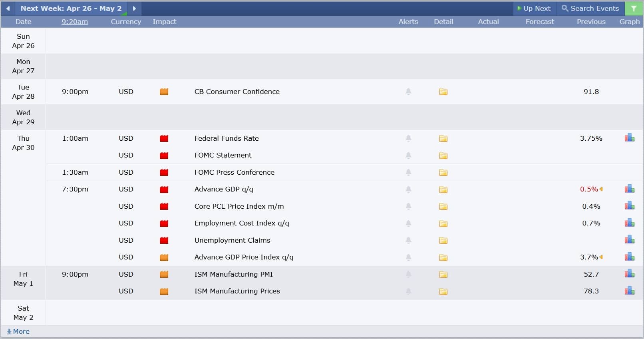The height and width of the screenshot is (339, 644).
Task: Click red high-impact icon for FOMC Statement
Action: 164,156
